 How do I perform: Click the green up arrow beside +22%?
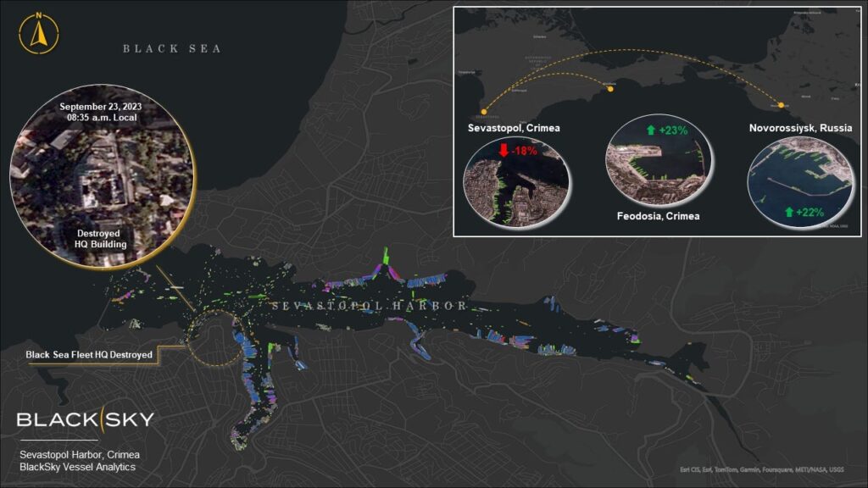[789, 212]
